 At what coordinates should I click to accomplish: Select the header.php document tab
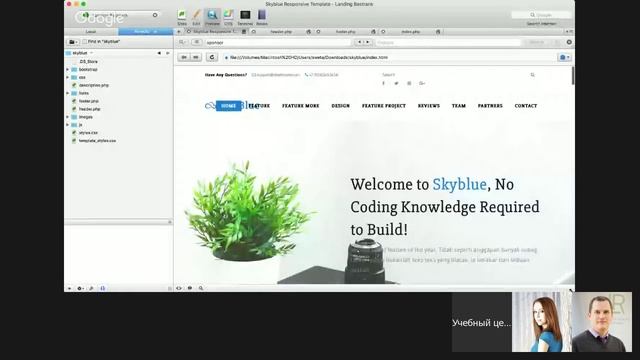click(281, 31)
